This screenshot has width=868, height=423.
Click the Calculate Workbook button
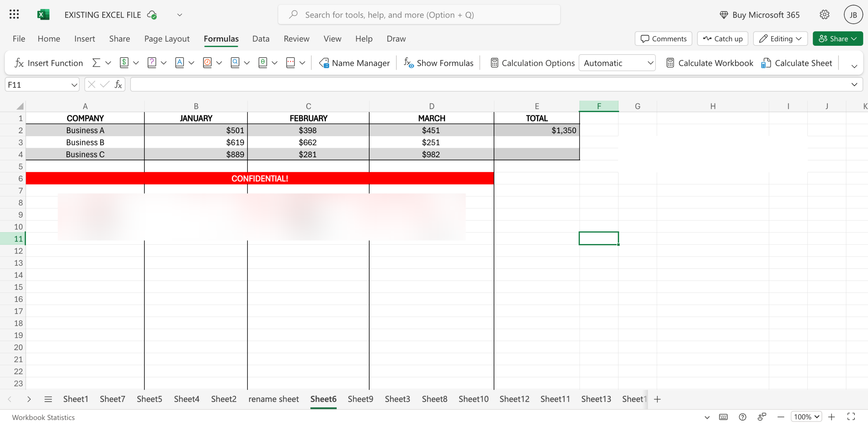[709, 63]
